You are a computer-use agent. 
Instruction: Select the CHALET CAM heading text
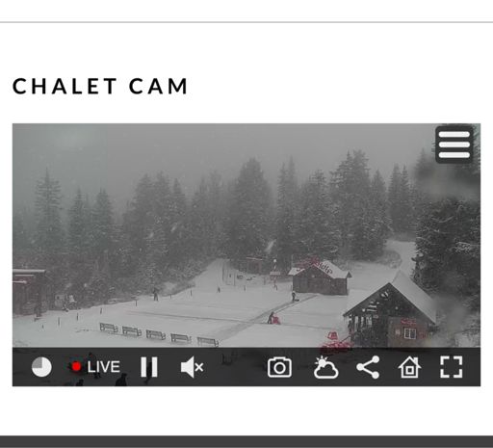pos(100,86)
